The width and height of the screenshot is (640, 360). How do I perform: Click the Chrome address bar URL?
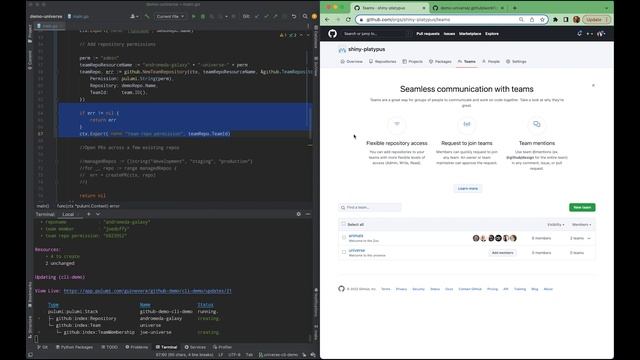click(408, 19)
